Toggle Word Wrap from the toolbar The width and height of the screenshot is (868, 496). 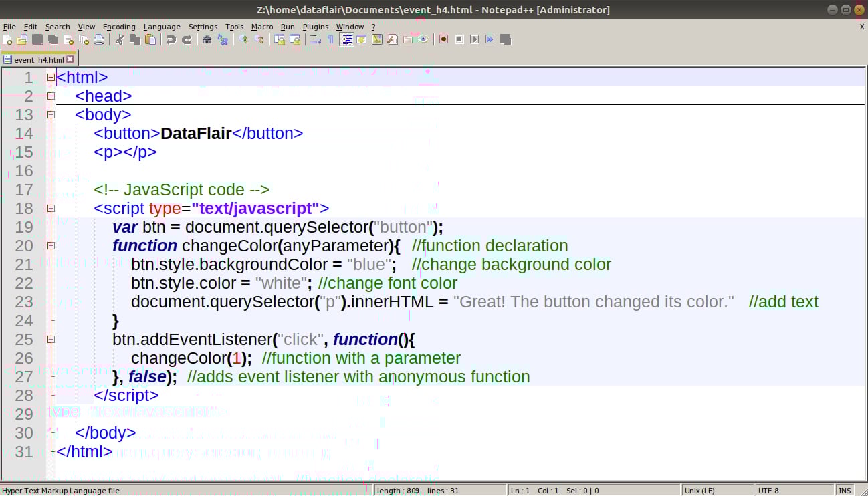tap(316, 39)
